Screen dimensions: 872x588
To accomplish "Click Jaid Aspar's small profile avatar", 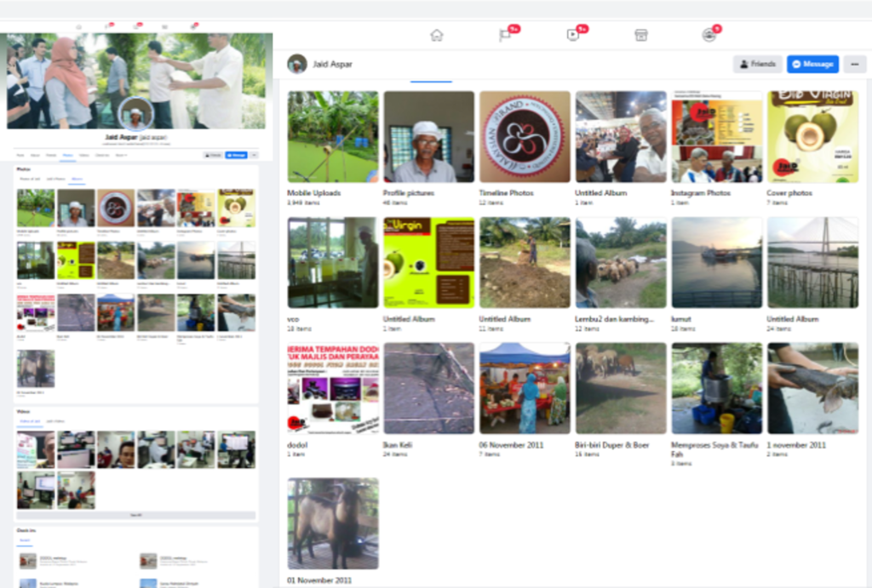I will (297, 64).
